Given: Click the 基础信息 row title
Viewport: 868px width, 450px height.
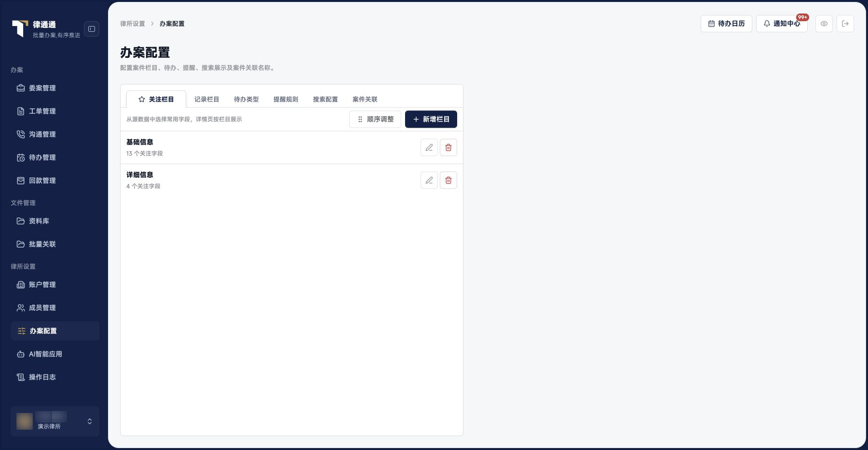Looking at the screenshot, I should (140, 142).
